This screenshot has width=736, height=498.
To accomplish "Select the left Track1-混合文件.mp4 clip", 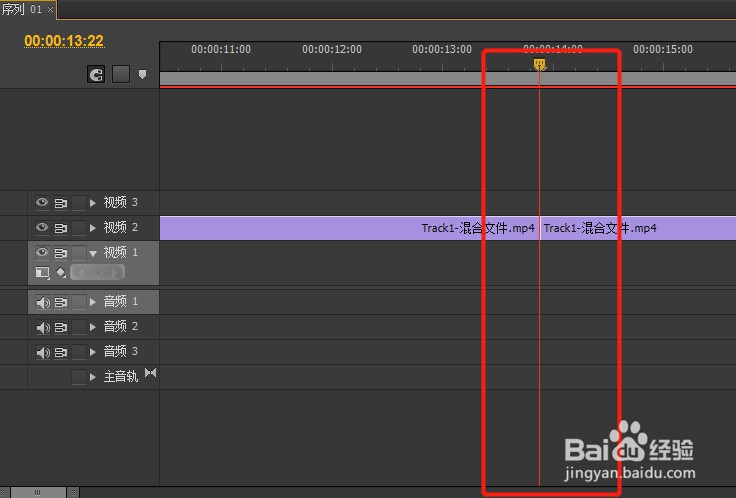I will [x=349, y=228].
